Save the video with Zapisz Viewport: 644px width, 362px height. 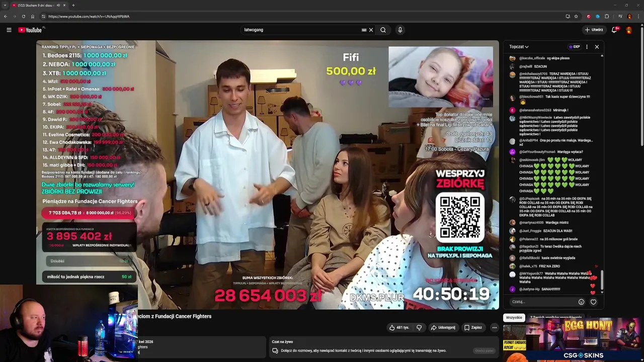pyautogui.click(x=473, y=328)
